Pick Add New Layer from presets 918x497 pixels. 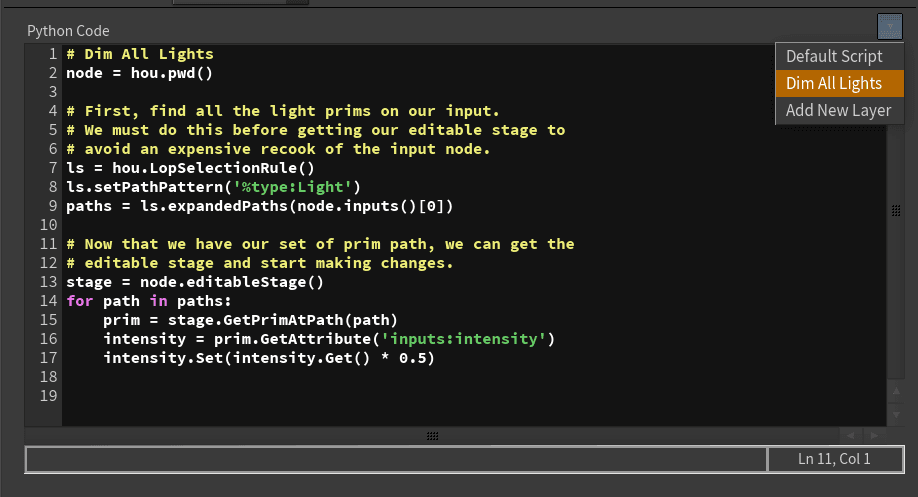click(838, 111)
